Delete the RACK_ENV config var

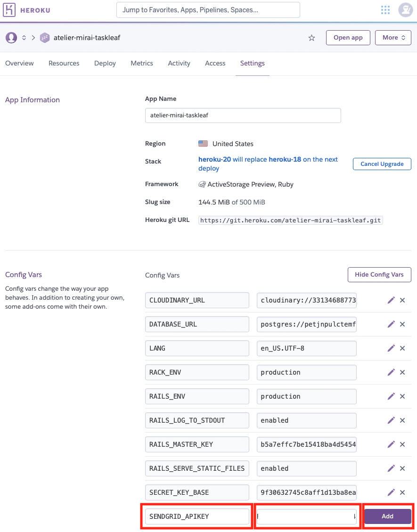(402, 372)
